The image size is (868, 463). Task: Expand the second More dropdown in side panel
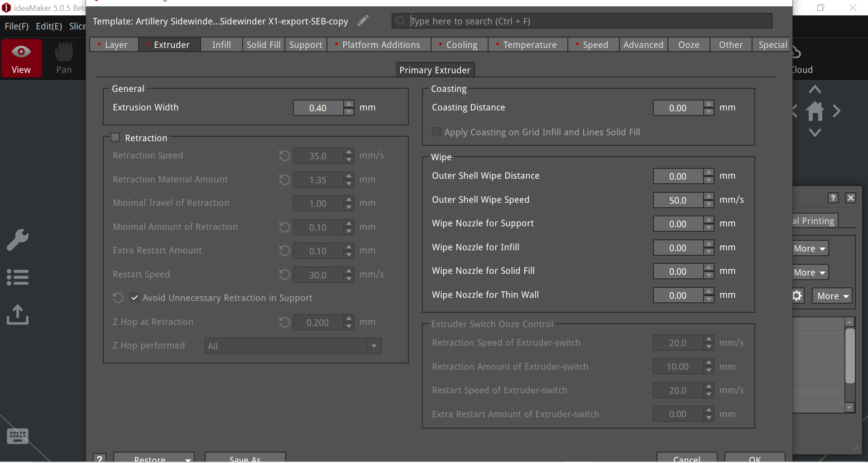810,272
